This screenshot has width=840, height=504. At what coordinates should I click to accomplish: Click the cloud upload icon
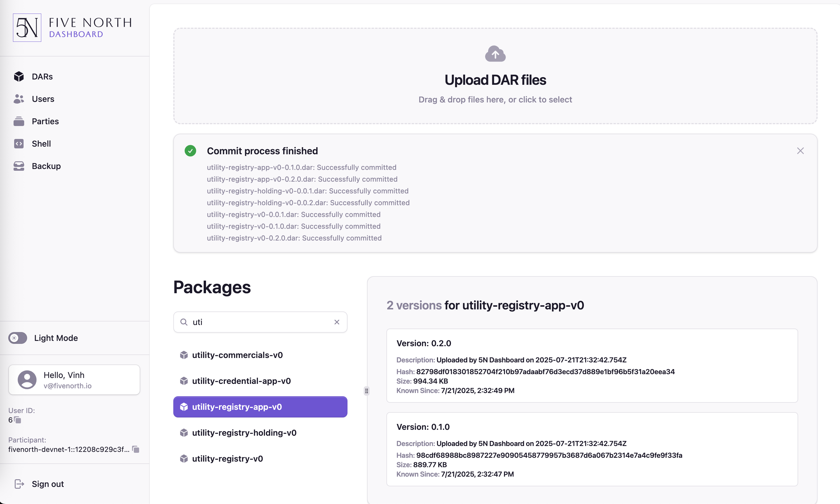[x=495, y=54]
